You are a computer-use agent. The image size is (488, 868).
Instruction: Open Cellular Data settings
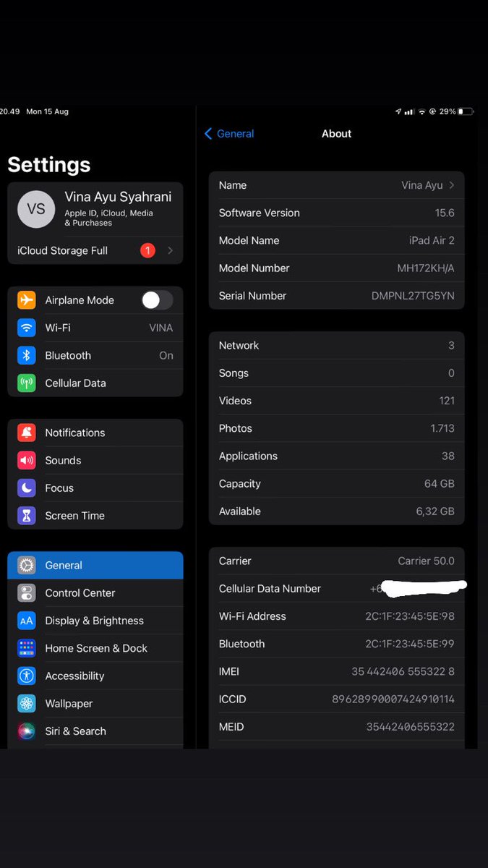pyautogui.click(x=95, y=383)
